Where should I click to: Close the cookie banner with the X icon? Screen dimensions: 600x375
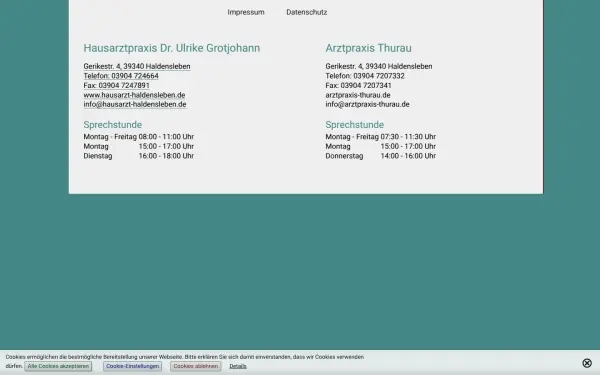(587, 363)
